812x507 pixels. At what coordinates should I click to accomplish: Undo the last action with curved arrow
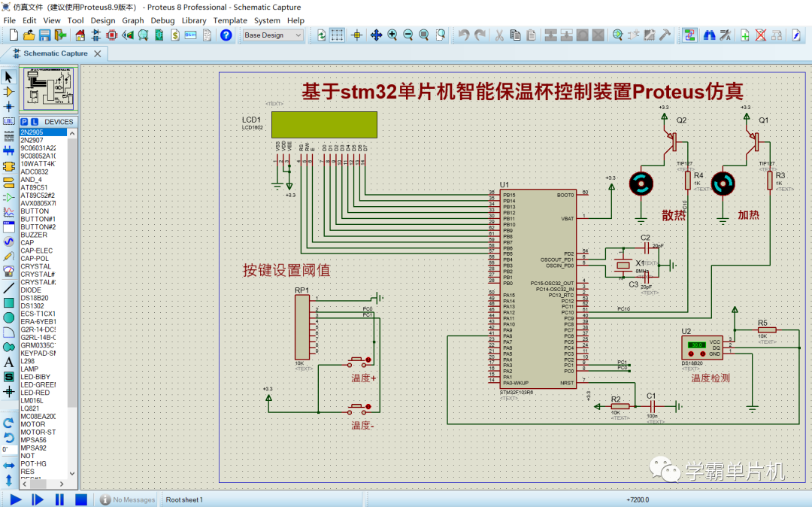click(x=464, y=35)
